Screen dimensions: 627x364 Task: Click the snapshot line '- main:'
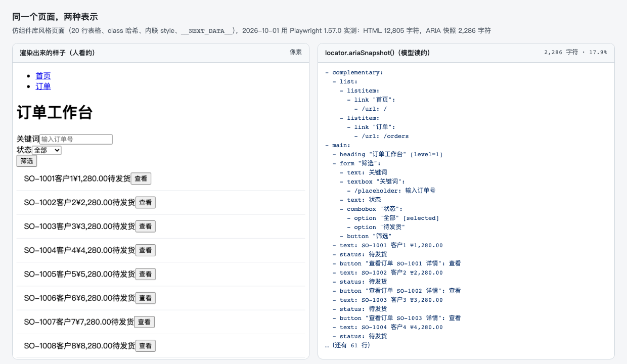click(338, 145)
